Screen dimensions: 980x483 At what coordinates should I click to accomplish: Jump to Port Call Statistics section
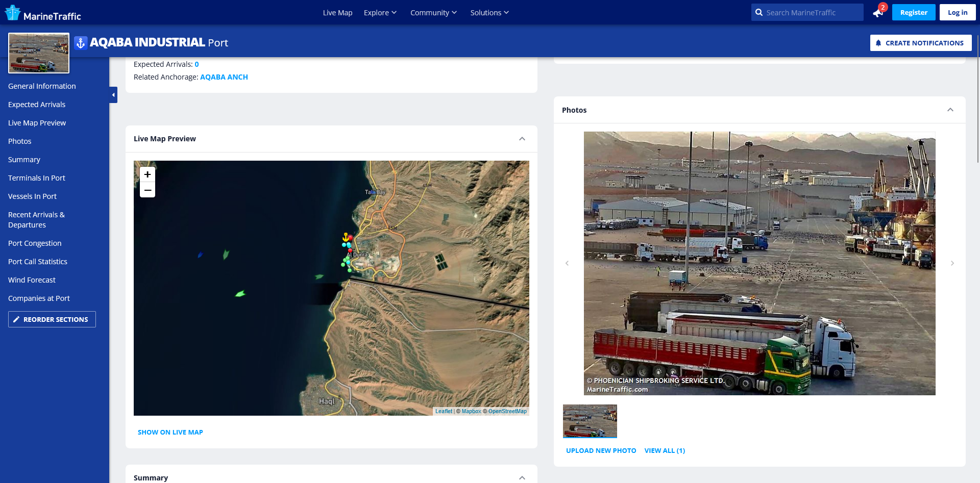tap(38, 262)
